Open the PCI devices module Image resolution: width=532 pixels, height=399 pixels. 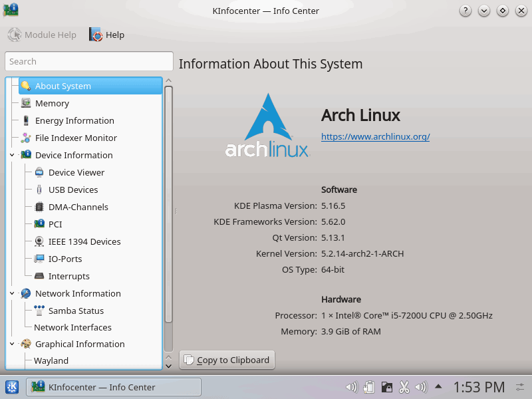pyautogui.click(x=57, y=224)
